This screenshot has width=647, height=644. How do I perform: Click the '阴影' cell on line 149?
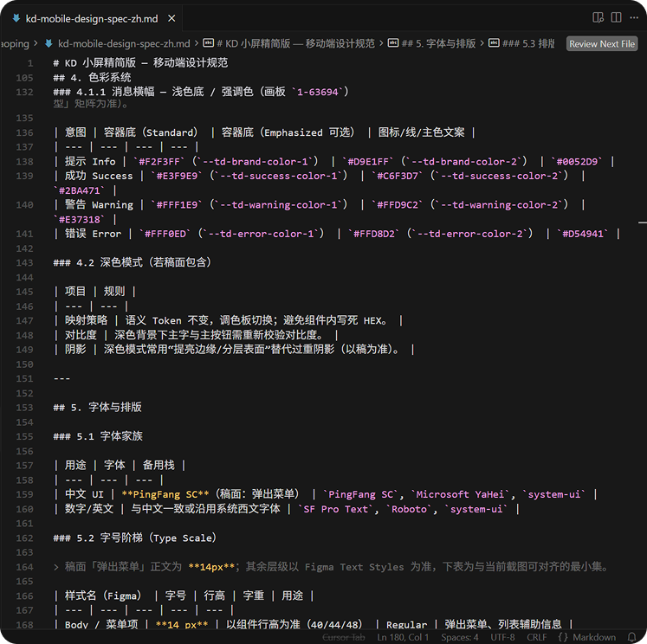coord(75,349)
